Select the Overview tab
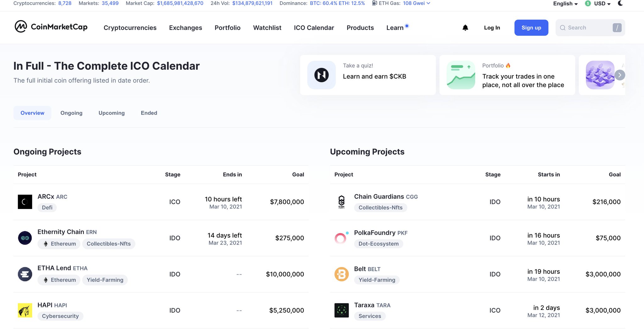This screenshot has width=644, height=330. [32, 113]
